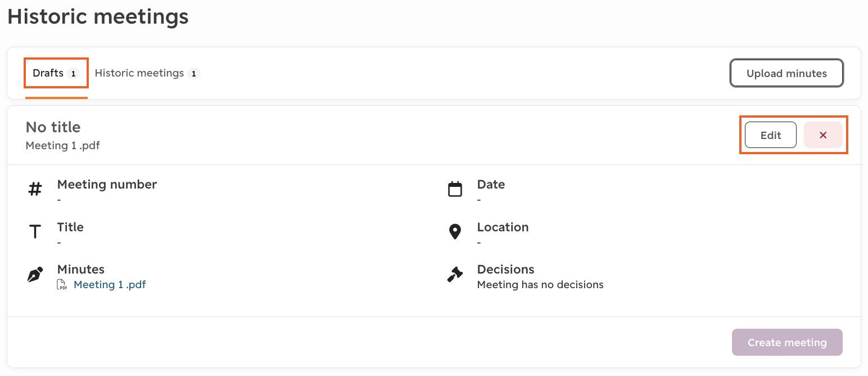
Task: Click the map pin Location icon
Action: (x=455, y=232)
